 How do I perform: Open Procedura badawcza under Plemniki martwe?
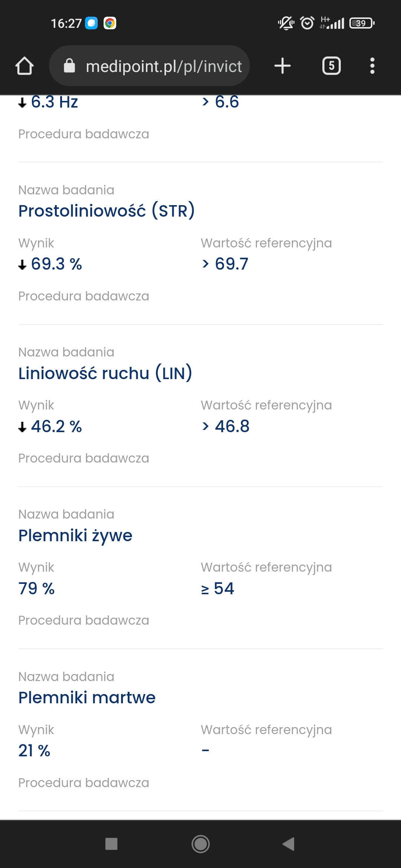pyautogui.click(x=84, y=783)
